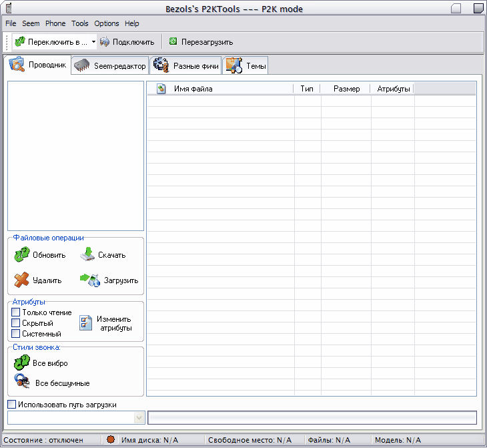The image size is (487, 448).
Task: Enable the Системный checkbox
Action: (15, 333)
